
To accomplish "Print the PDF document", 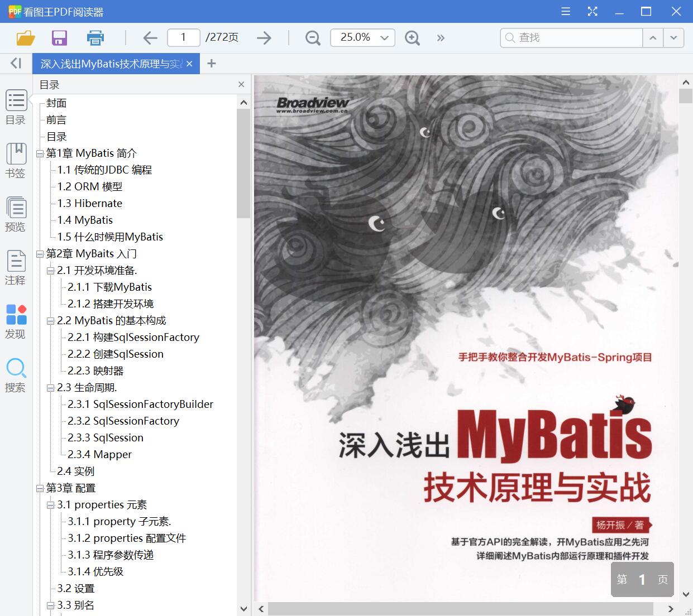I will click(95, 38).
